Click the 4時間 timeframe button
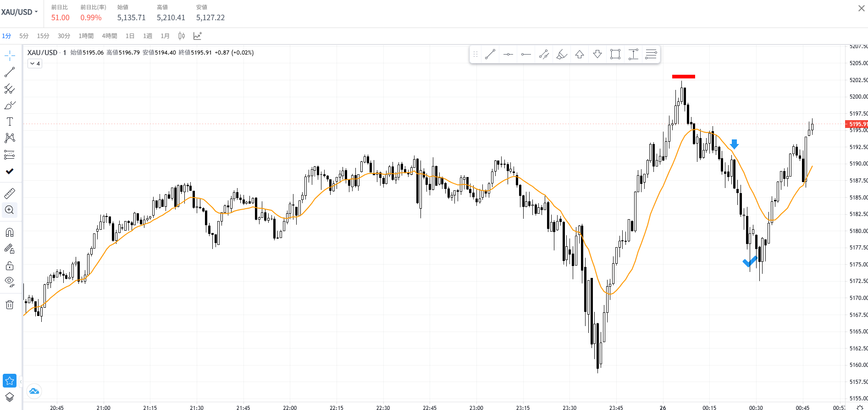 click(109, 36)
